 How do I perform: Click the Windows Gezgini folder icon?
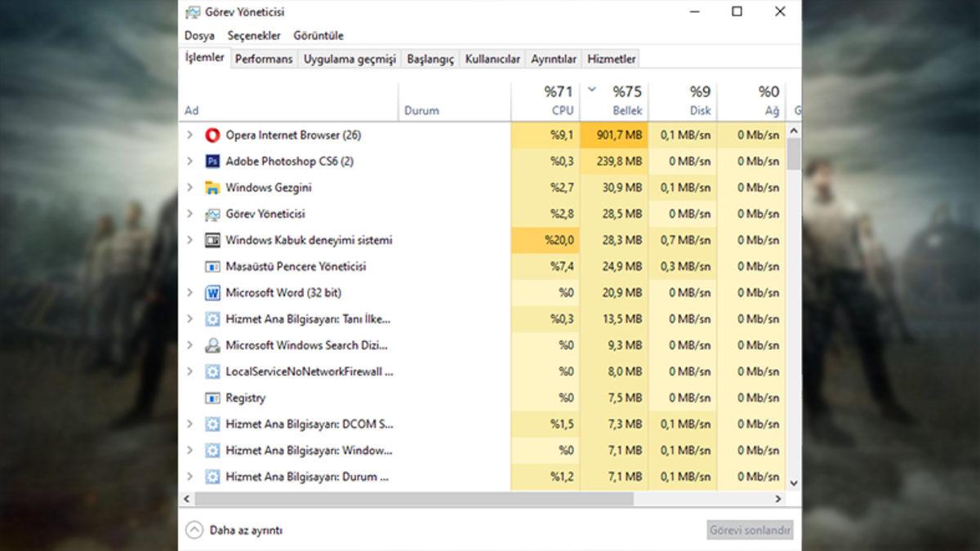click(x=212, y=188)
